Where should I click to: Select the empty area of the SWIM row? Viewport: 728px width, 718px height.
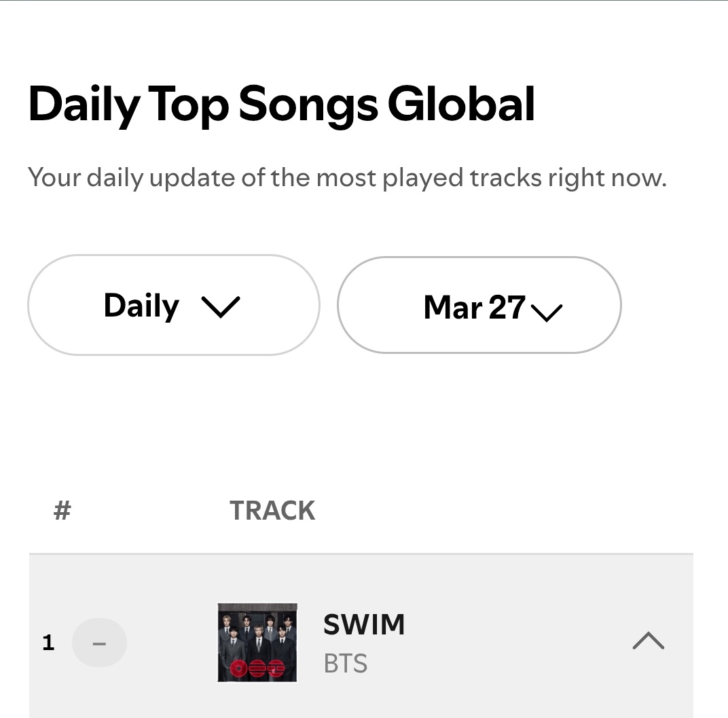(x=516, y=642)
